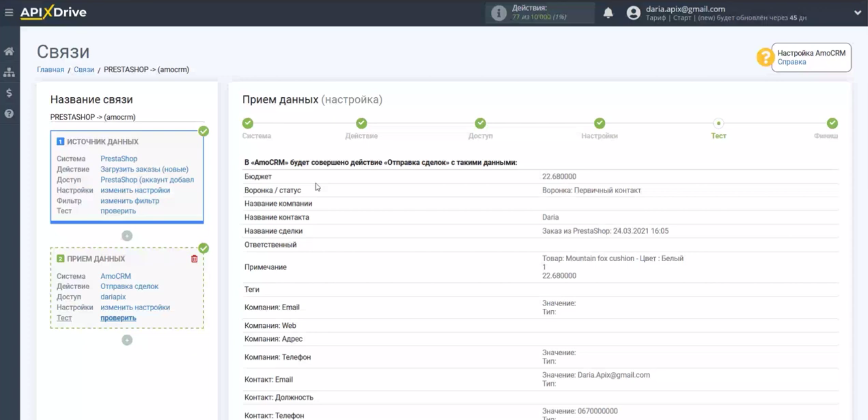Select contact name value Daria
Viewport: 868px width, 420px height.
[550, 218]
